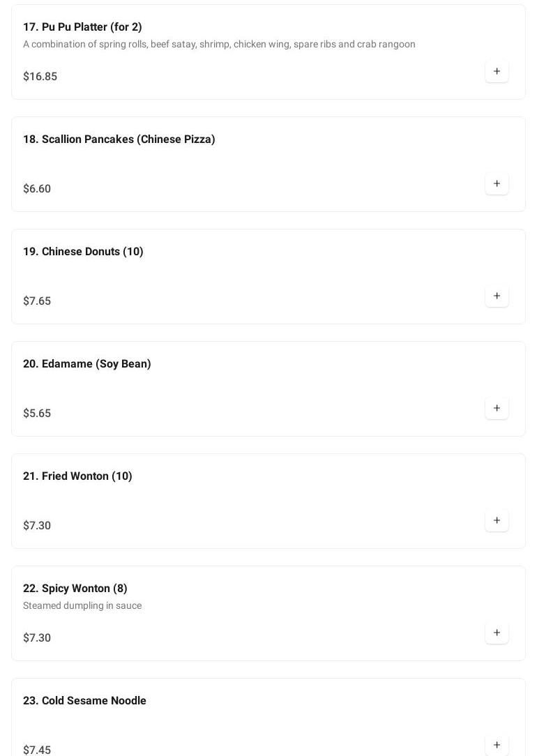Viewport: 537px width, 756px height.
Task: Select 23. Cold Sesame Noodle title
Action: 84,700
